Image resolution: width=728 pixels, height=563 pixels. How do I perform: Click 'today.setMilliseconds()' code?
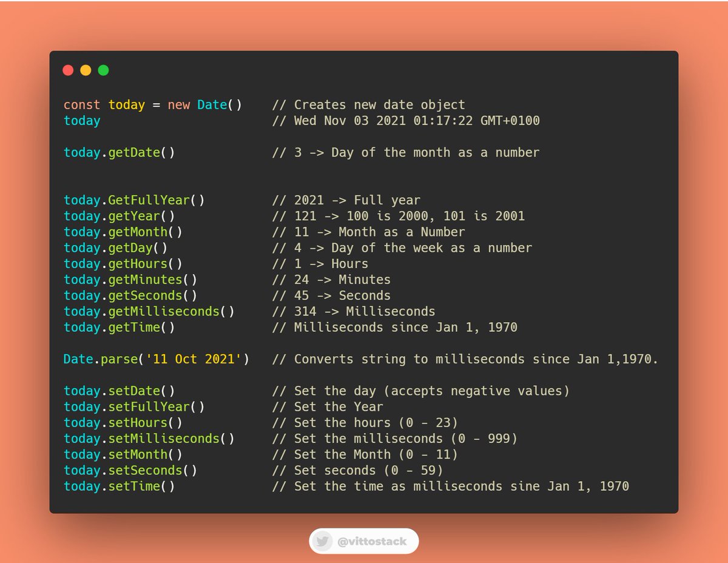pos(149,438)
